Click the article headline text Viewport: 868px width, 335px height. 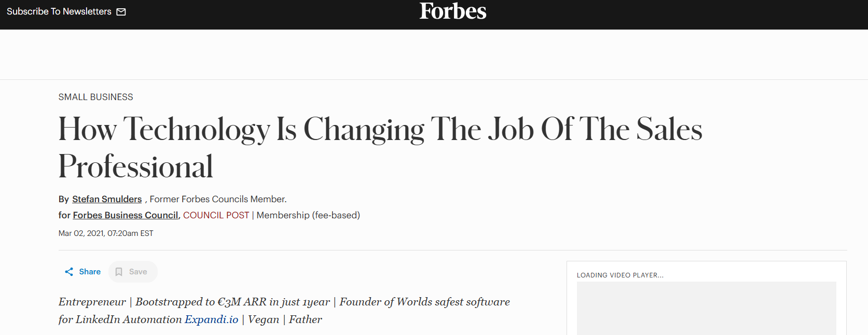coord(380,148)
